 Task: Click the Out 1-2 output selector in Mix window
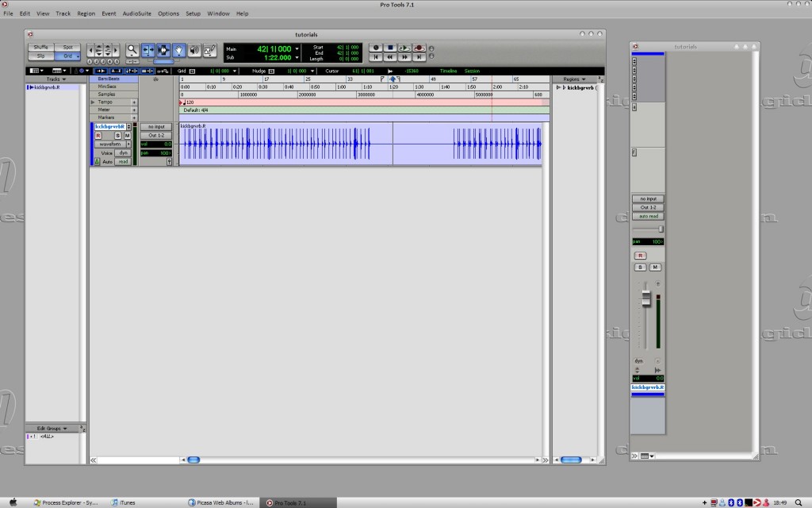pos(648,207)
